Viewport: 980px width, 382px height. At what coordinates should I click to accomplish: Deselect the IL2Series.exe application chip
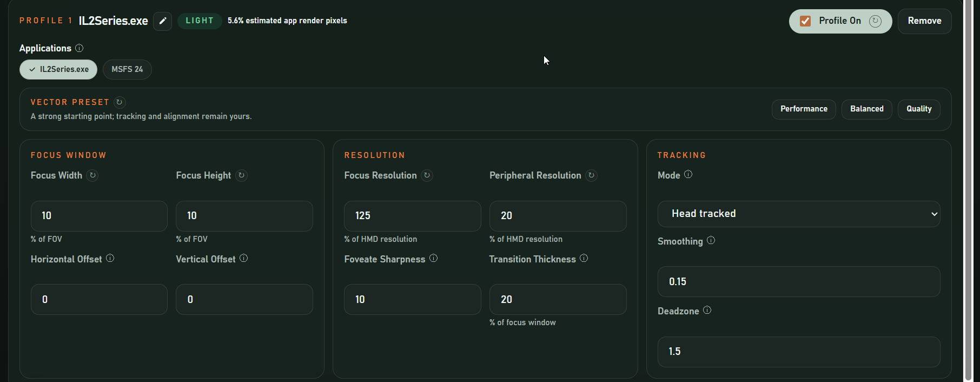pos(58,69)
